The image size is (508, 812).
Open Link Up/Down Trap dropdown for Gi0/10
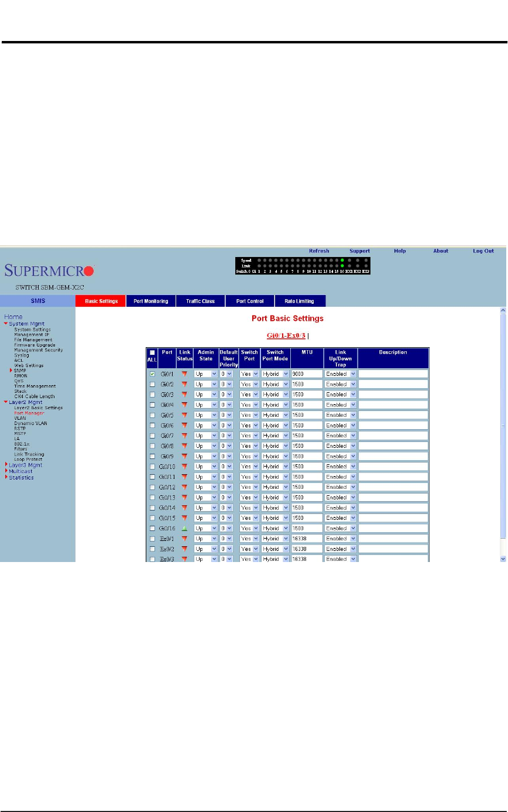[x=341, y=467]
